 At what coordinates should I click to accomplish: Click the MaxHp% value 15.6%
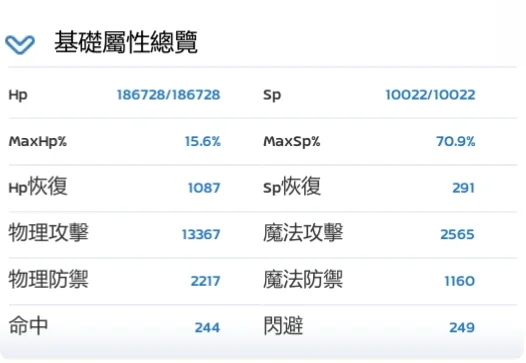pos(203,142)
